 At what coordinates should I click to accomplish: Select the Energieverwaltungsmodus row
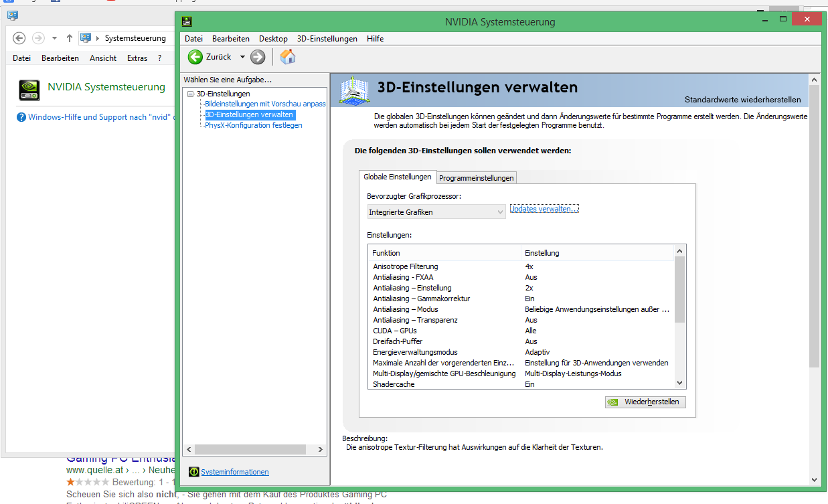coord(521,352)
